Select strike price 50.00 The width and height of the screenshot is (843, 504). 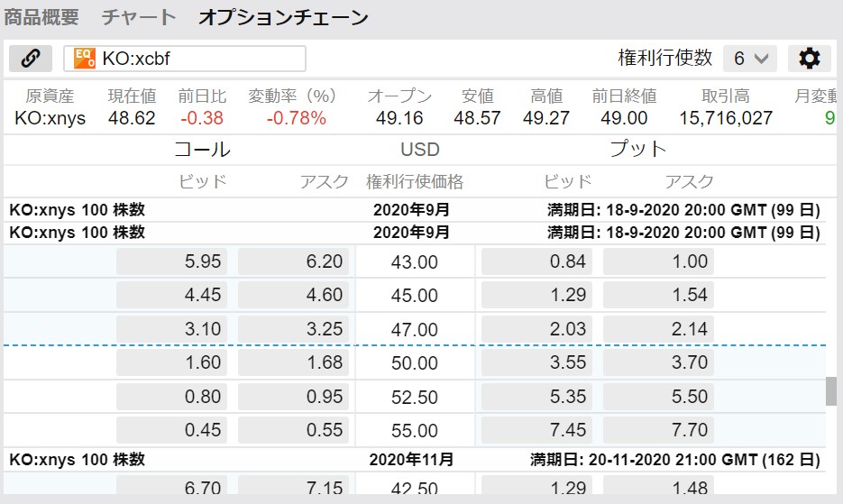coord(415,362)
